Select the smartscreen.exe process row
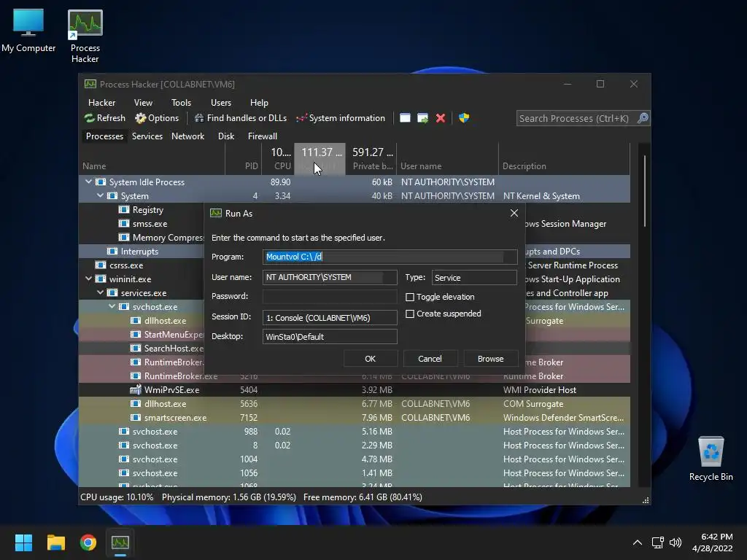The image size is (747, 560). coord(355,417)
